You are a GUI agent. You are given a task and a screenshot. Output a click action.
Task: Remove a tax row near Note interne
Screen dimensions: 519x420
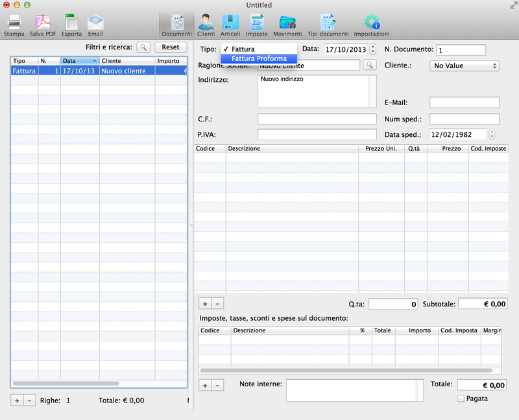217,385
